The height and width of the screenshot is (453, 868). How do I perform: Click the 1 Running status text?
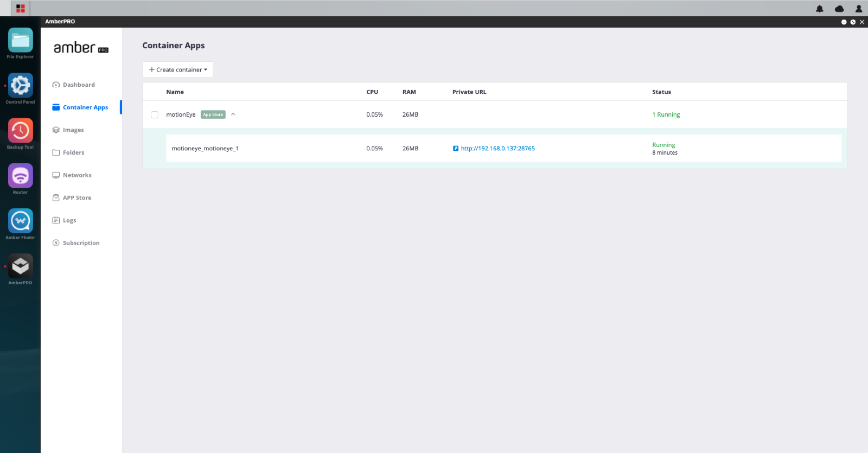(666, 115)
